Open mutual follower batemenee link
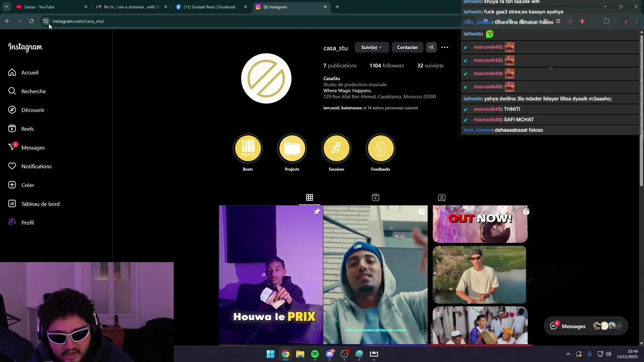Screen dimensions: 644x362 (x=351, y=108)
